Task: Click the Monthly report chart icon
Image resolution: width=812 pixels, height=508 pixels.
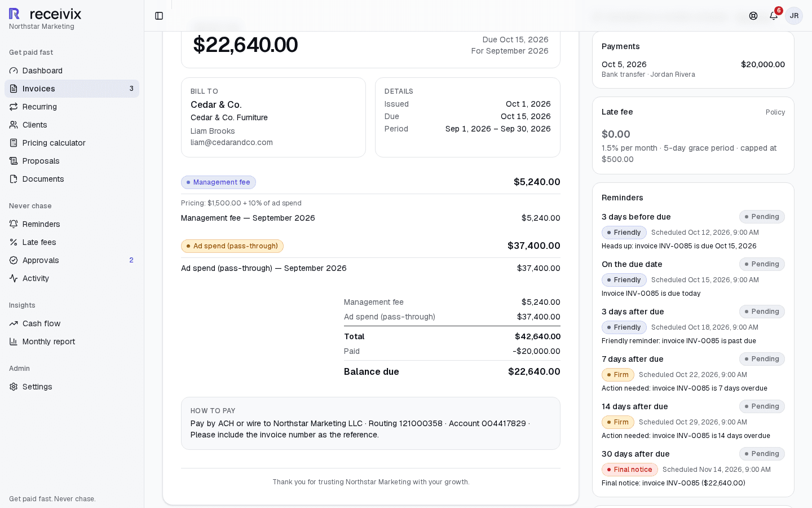Action: tap(14, 341)
